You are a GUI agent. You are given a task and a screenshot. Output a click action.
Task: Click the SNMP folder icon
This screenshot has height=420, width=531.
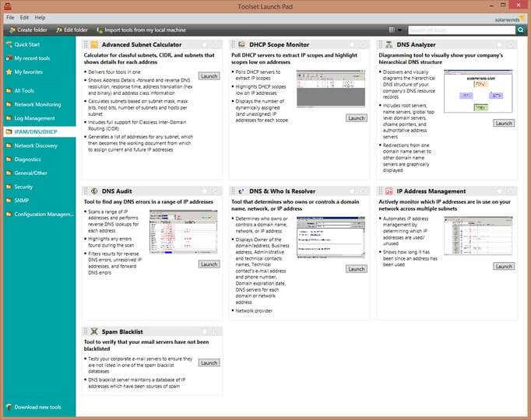[9, 200]
